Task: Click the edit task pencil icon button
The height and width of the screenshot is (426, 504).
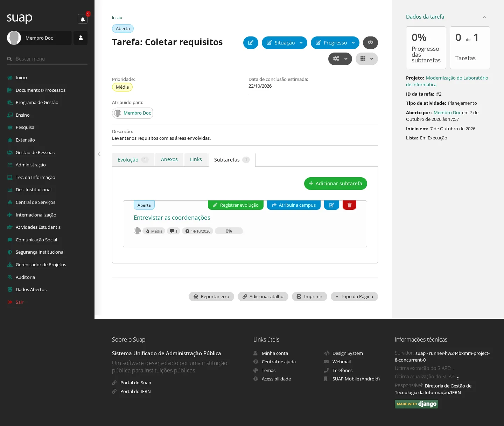Action: pyautogui.click(x=251, y=43)
